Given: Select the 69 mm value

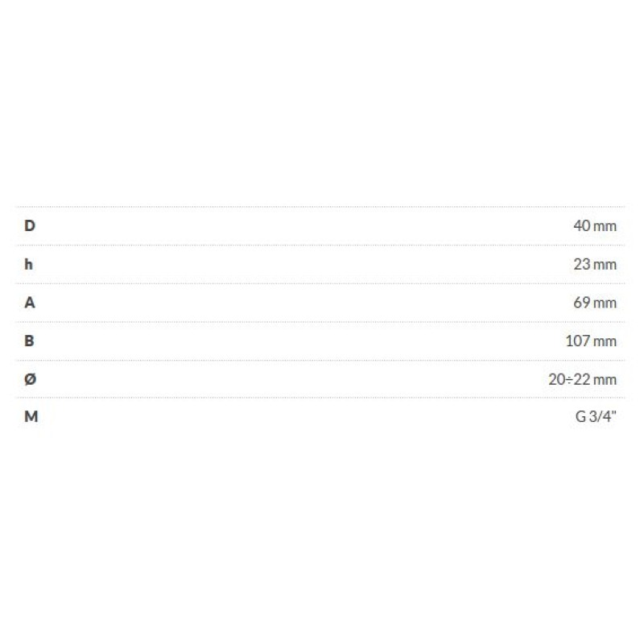Looking at the screenshot, I should 595,303.
